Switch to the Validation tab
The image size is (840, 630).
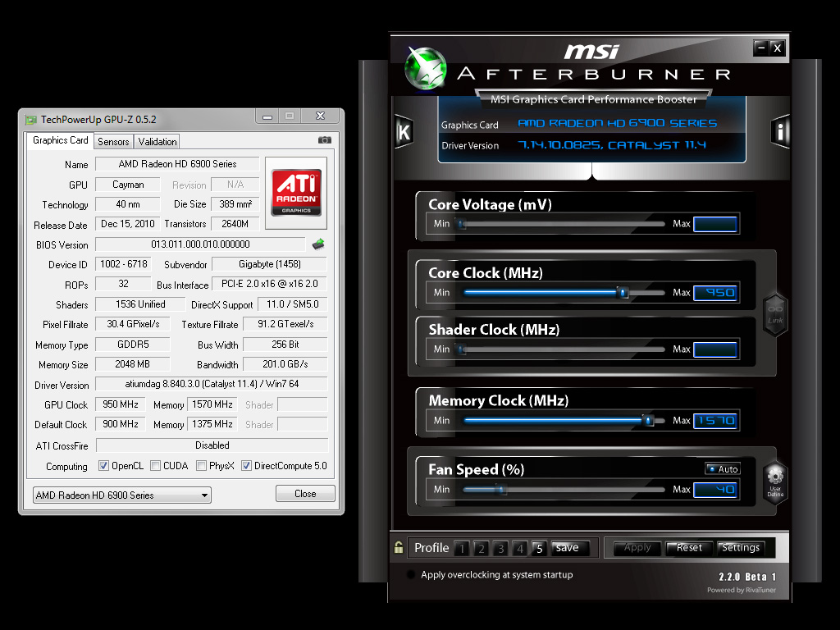157,141
